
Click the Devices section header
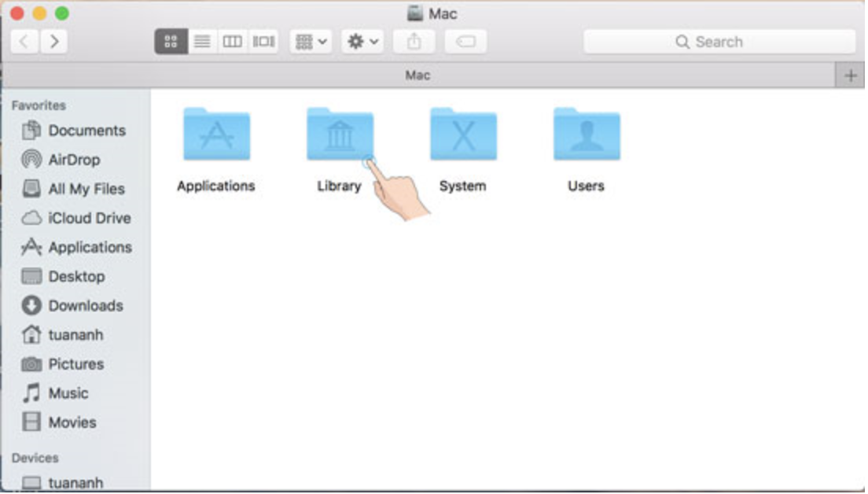point(35,458)
